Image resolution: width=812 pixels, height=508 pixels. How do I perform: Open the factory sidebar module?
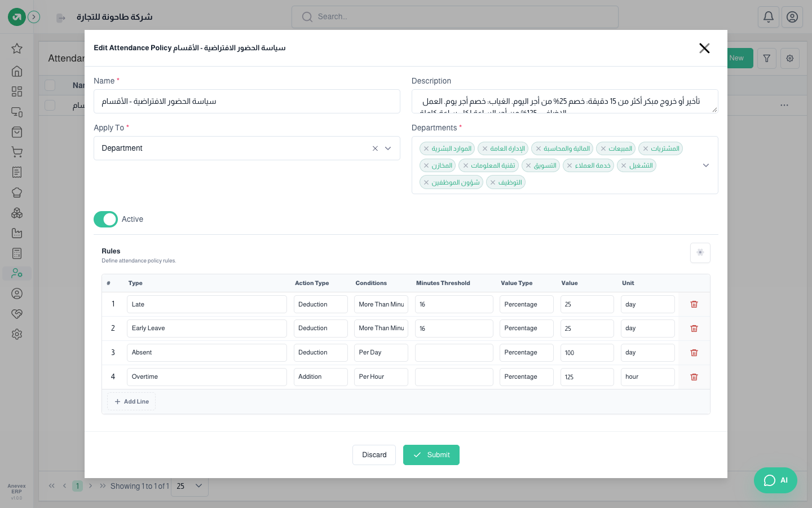(x=17, y=233)
